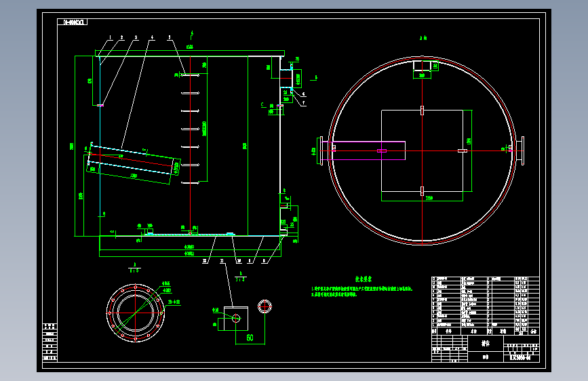Click the drawing code at title block bottom-right
The image size is (588, 381).
coord(522,358)
